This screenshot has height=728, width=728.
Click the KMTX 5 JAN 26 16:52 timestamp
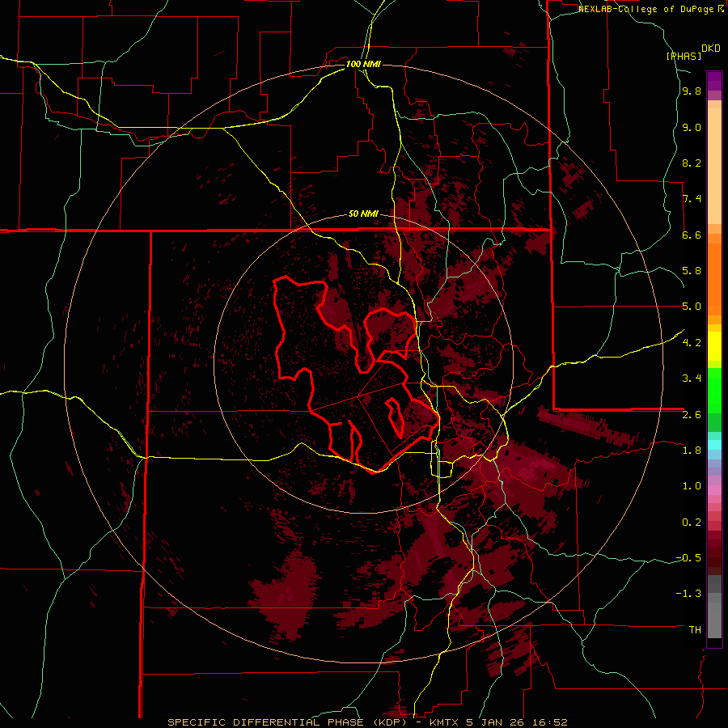click(x=498, y=722)
